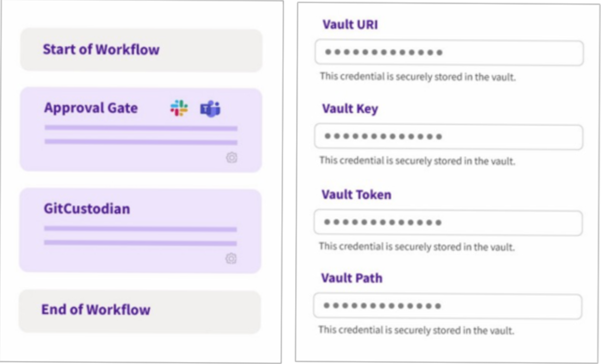Click the Slack icon in Approval Gate
Viewport: 601px width, 364px height.
179,108
